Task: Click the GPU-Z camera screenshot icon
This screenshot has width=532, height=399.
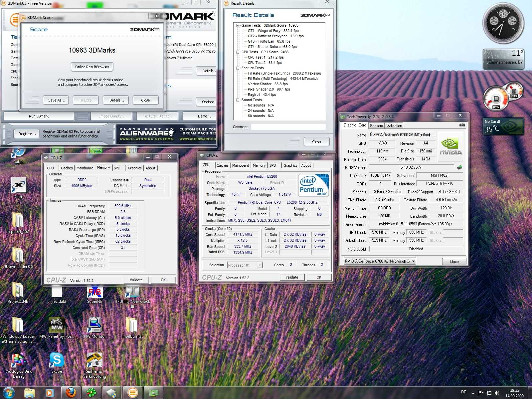Action: click(462, 125)
